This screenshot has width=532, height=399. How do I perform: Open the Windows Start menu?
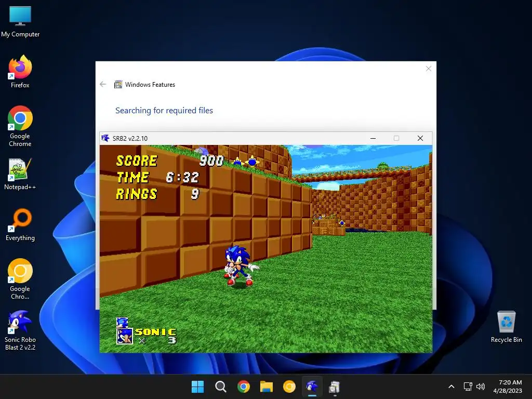tap(198, 387)
